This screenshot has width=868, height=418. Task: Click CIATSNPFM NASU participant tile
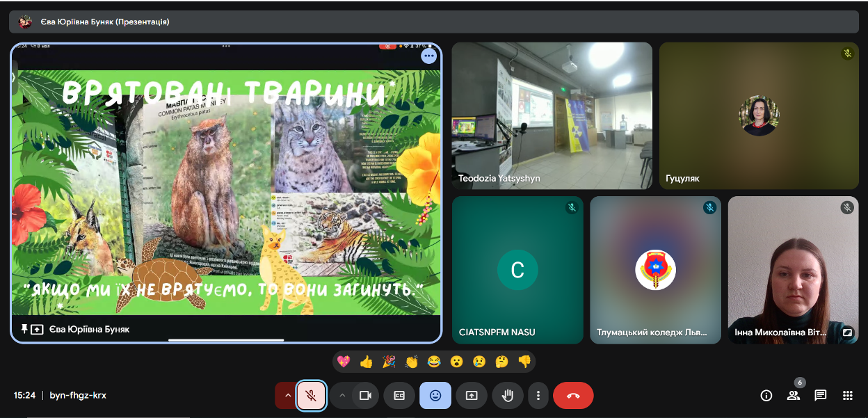pos(517,270)
